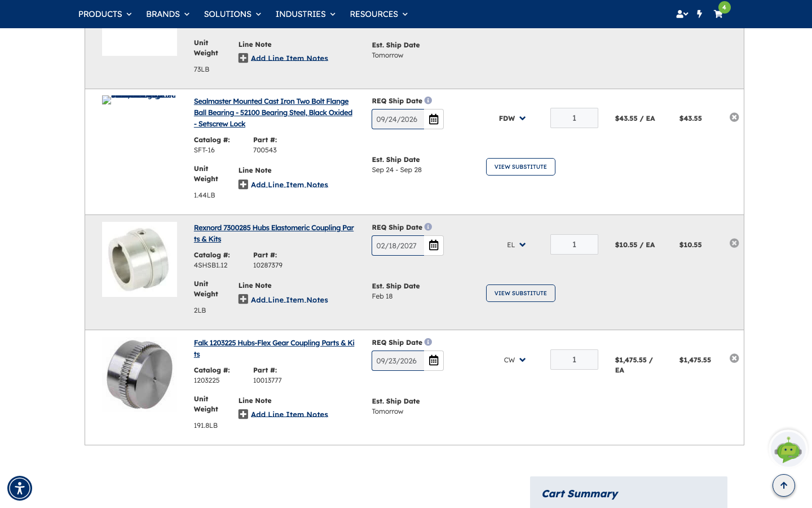Click the back to top arrow button
This screenshot has width=812, height=508.
pos(784,485)
